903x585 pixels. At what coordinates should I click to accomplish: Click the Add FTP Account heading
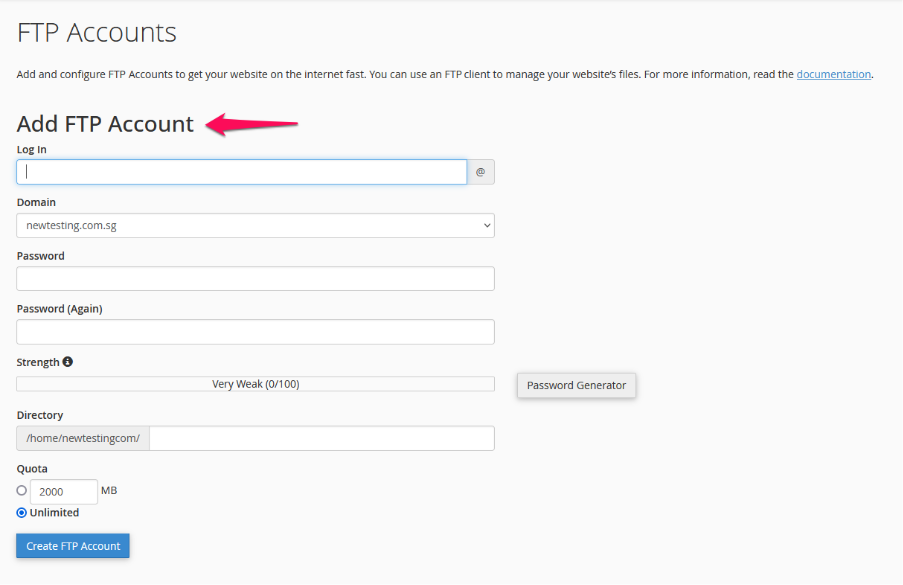pos(105,124)
